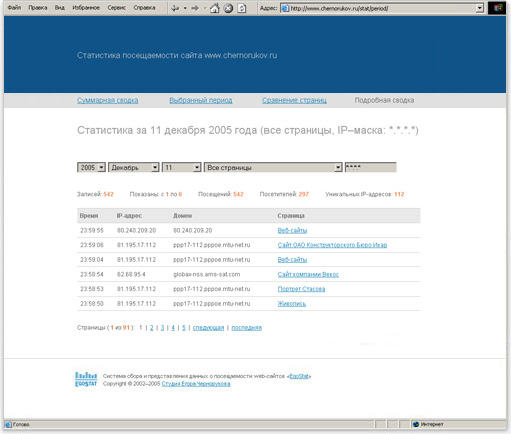Click the IP mask input field
Screen dimensions: 511x434
click(371, 167)
